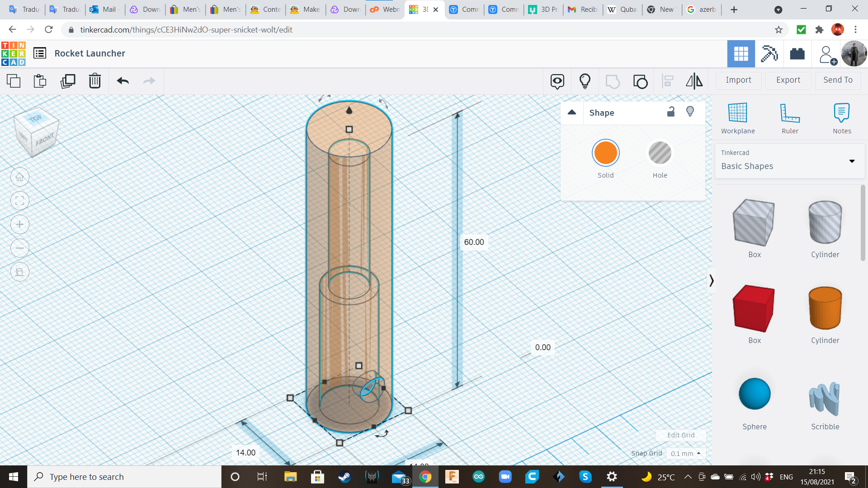Adjust the Snap Grid value
The width and height of the screenshot is (868, 488).
(684, 453)
